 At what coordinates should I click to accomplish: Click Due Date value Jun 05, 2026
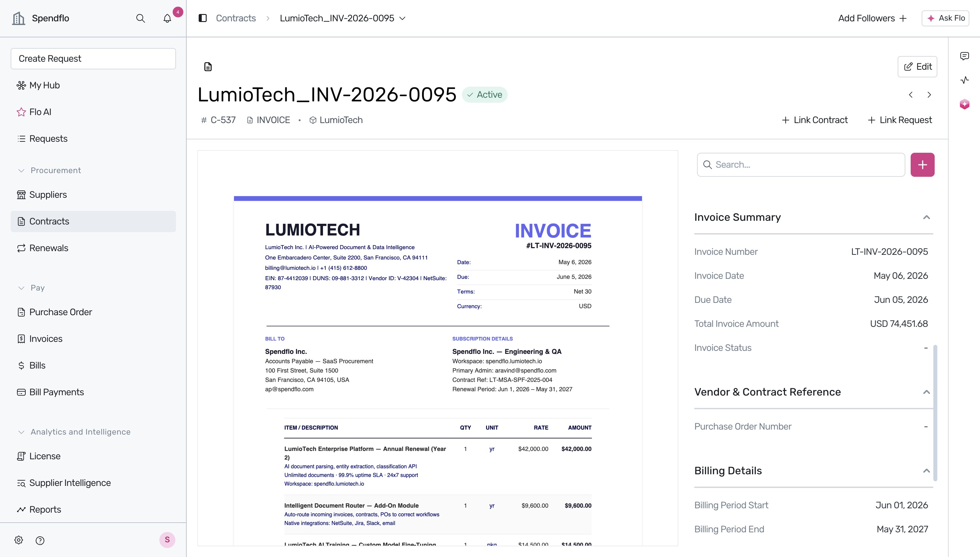point(901,300)
